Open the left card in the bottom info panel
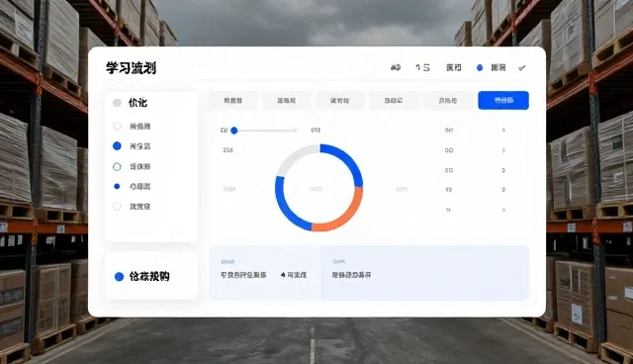Viewport: 633px width, 364px height. tap(264, 273)
